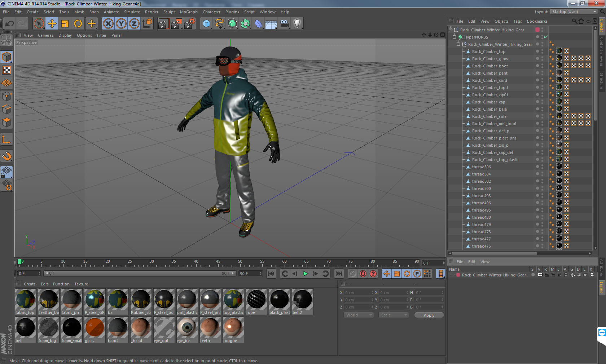Open the viewport Cameras menu
606x364 pixels.
click(45, 35)
